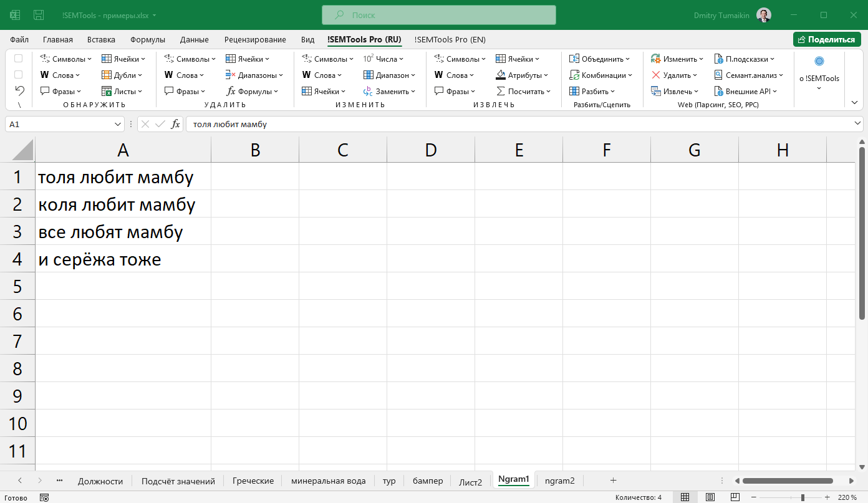The height and width of the screenshot is (503, 868).
Task: Click Фразы icon in ИЗВЛЕЧЬ group
Action: tap(439, 92)
